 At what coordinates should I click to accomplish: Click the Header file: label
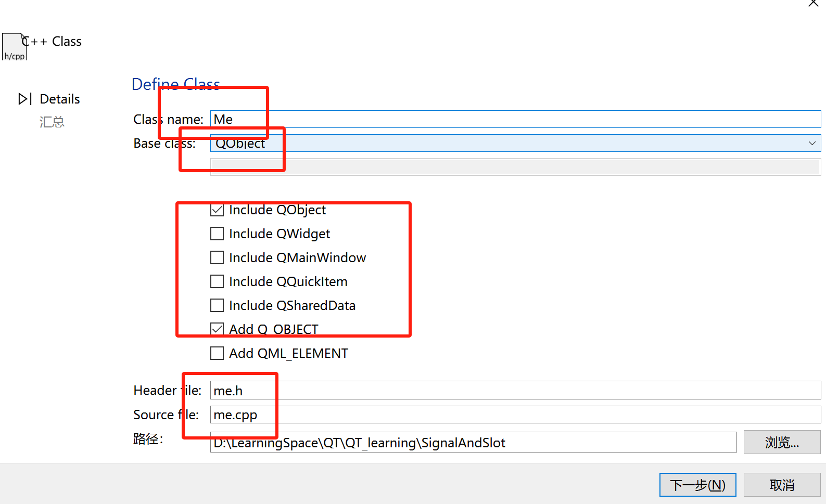point(167,390)
